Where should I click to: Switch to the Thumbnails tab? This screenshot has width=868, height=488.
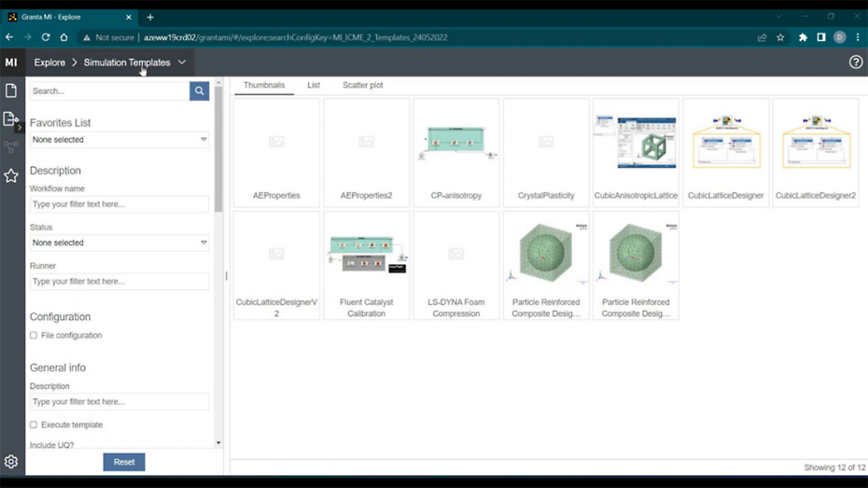click(264, 85)
